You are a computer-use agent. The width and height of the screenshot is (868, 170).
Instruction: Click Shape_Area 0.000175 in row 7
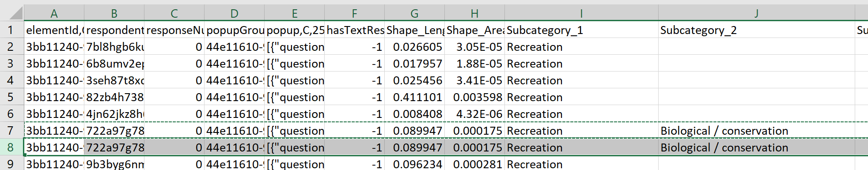tap(474, 131)
